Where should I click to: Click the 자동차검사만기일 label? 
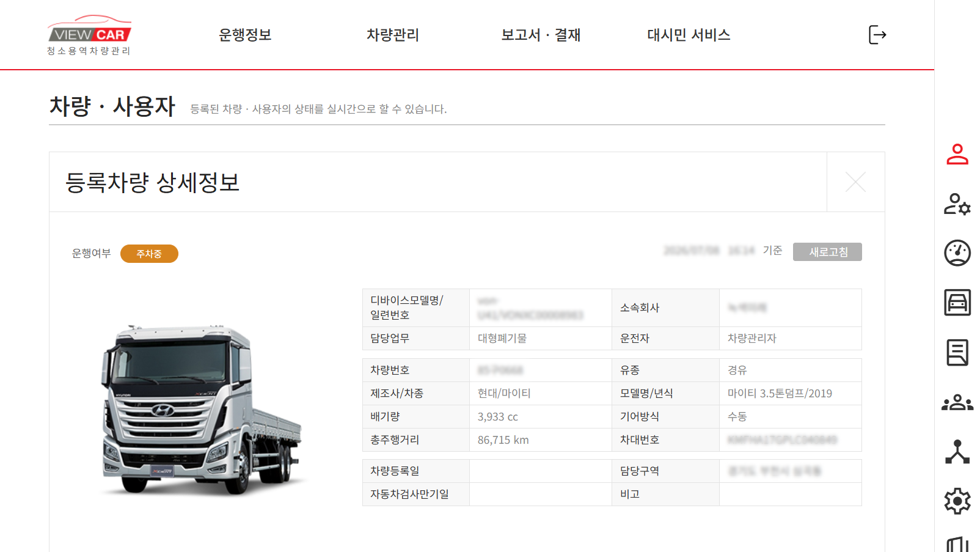coord(409,495)
